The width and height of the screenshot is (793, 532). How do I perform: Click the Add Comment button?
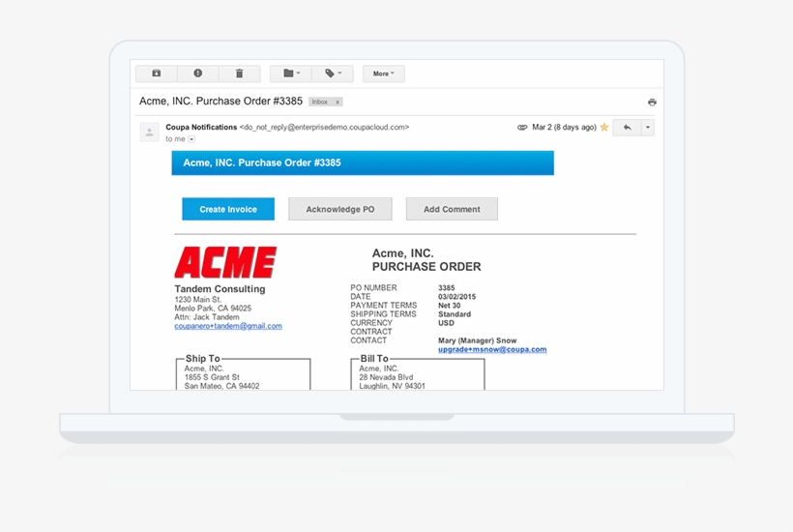(452, 209)
